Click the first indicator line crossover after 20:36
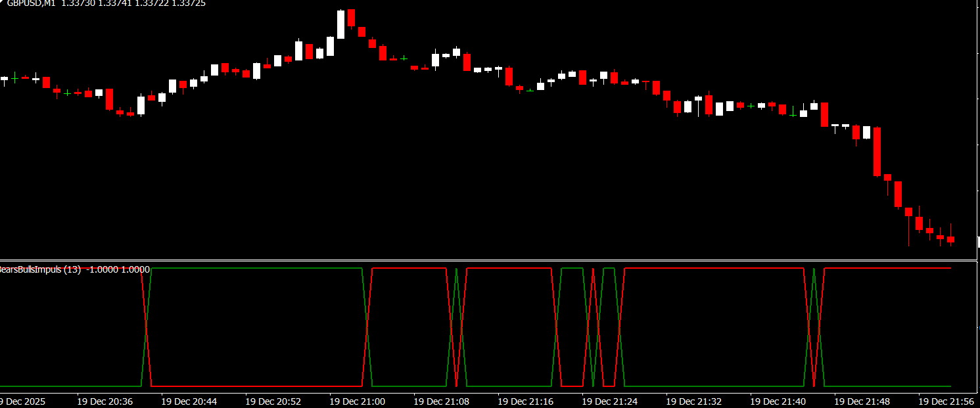The height and width of the screenshot is (408, 980). coord(147,327)
